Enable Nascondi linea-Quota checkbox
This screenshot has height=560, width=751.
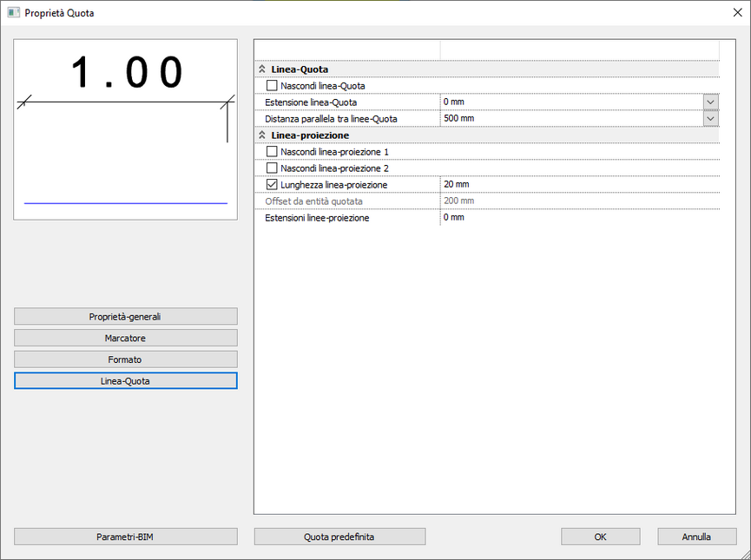coord(272,86)
